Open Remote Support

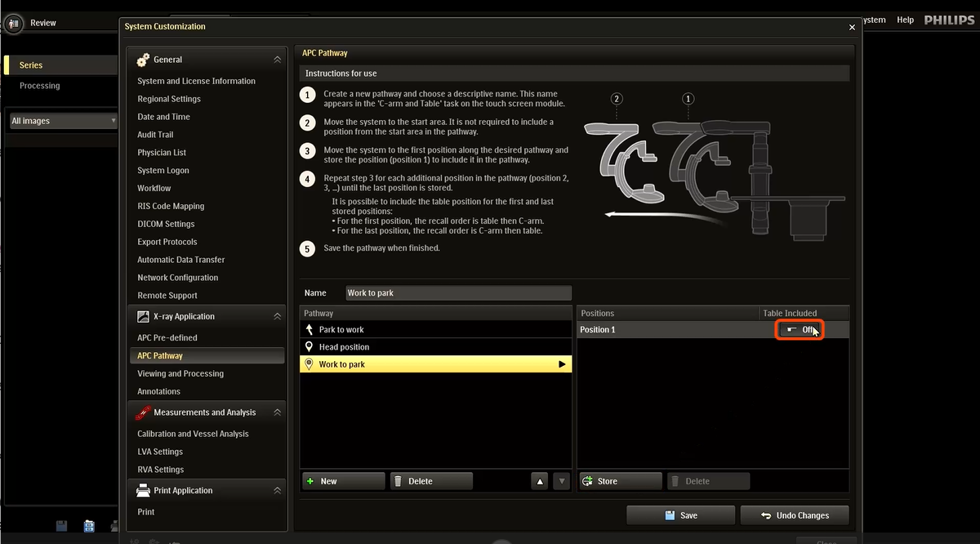click(167, 296)
